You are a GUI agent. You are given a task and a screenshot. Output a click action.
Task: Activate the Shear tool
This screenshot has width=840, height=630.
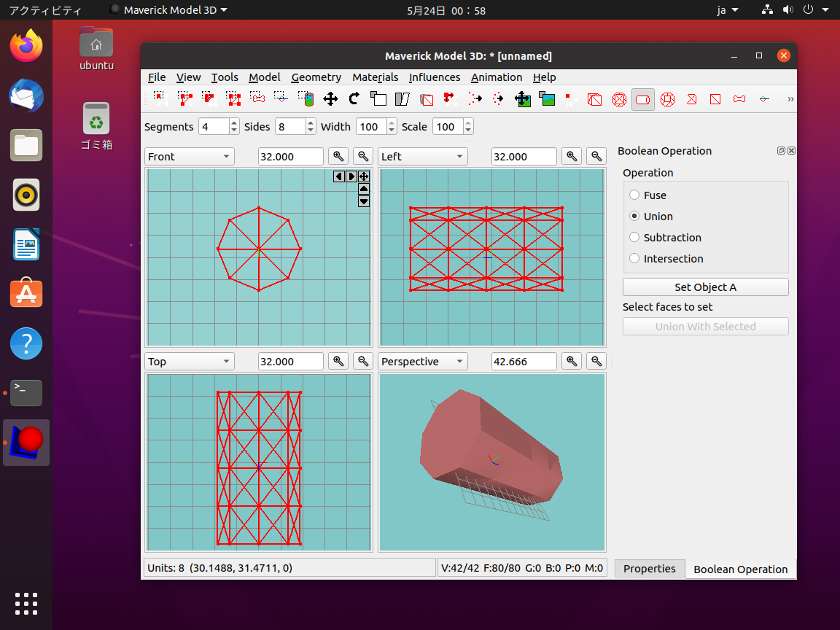tap(402, 98)
